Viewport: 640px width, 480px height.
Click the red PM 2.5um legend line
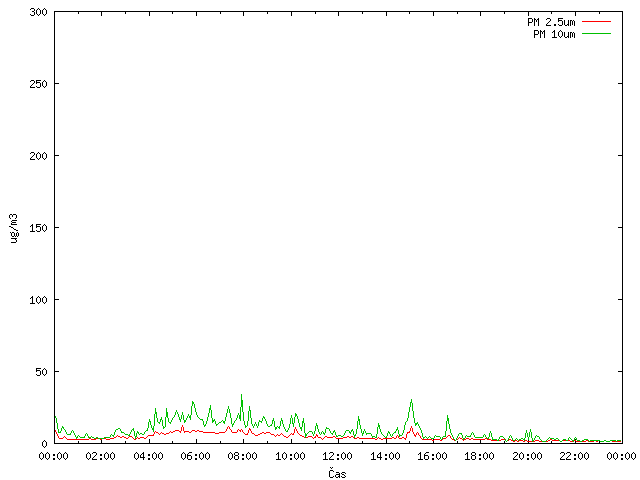coord(596,22)
